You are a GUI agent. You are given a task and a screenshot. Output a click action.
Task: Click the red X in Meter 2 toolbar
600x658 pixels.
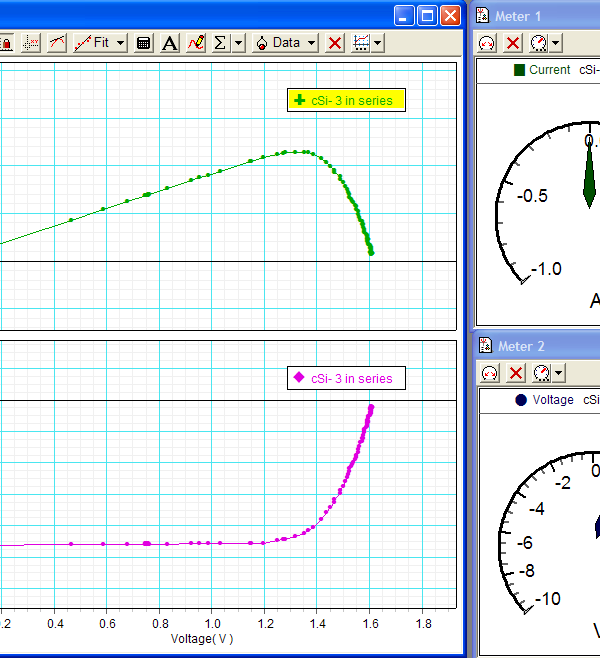[515, 373]
